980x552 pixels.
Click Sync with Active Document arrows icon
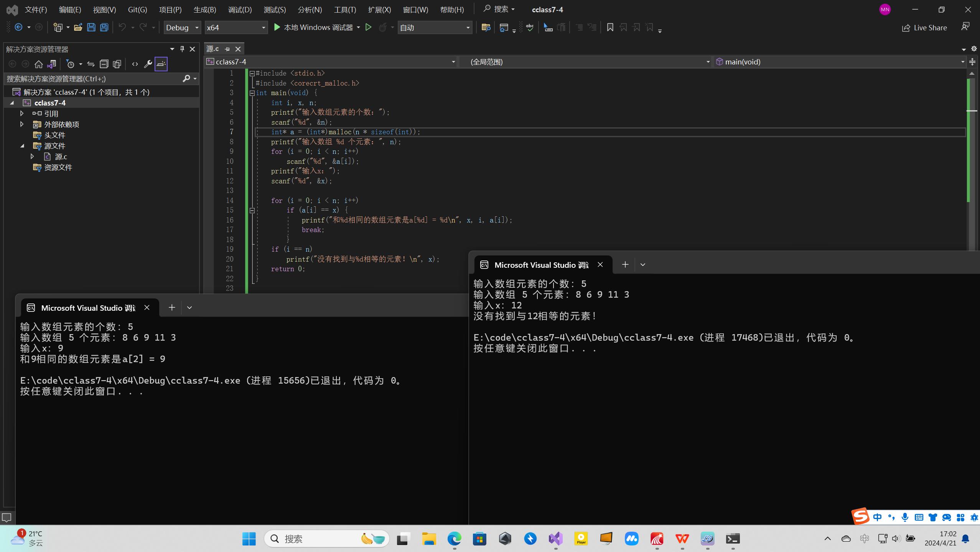click(x=91, y=64)
